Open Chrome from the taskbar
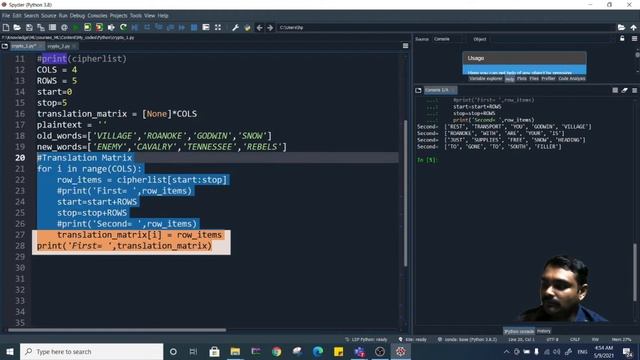The width and height of the screenshot is (640, 360). [x=276, y=351]
